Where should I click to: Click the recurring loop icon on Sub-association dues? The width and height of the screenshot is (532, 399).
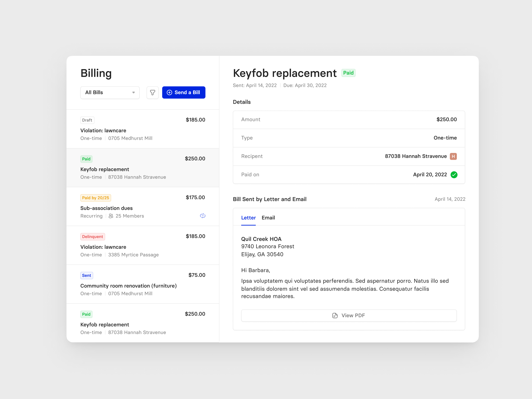pyautogui.click(x=203, y=216)
